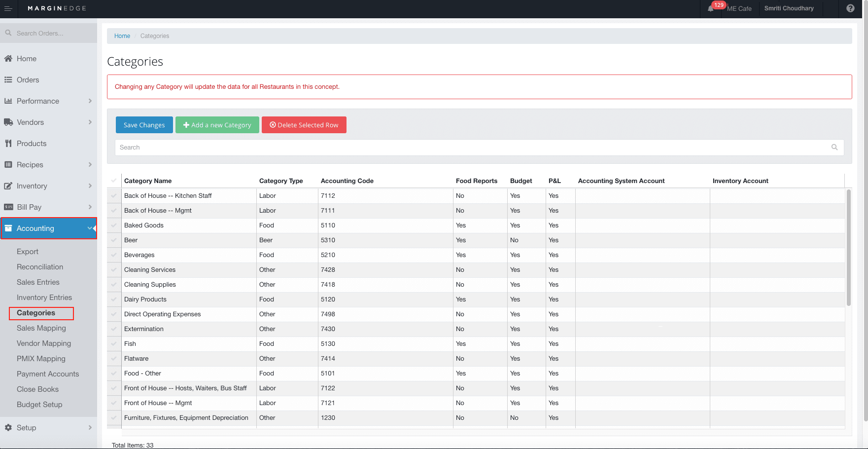Screen dimensions: 868x449
Task: Go to Vendor Mapping in the sidebar menu
Action: [x=44, y=343]
